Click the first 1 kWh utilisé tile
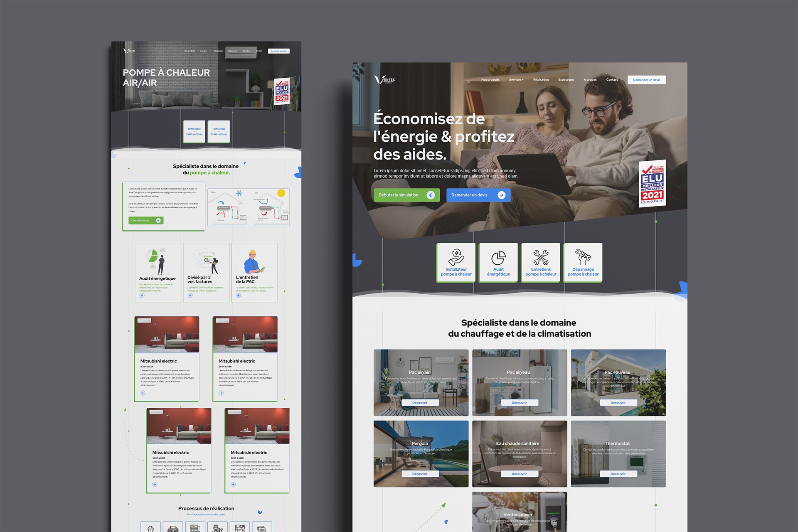Screen dimensions: 798x532 (x=194, y=132)
